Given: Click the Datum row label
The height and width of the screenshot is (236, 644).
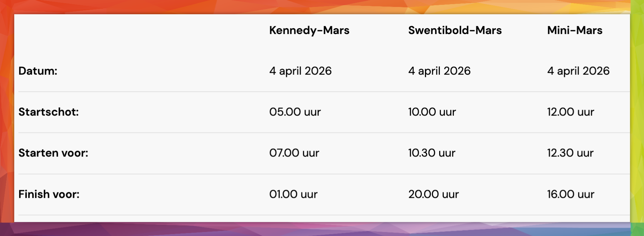Looking at the screenshot, I should pyautogui.click(x=38, y=71).
